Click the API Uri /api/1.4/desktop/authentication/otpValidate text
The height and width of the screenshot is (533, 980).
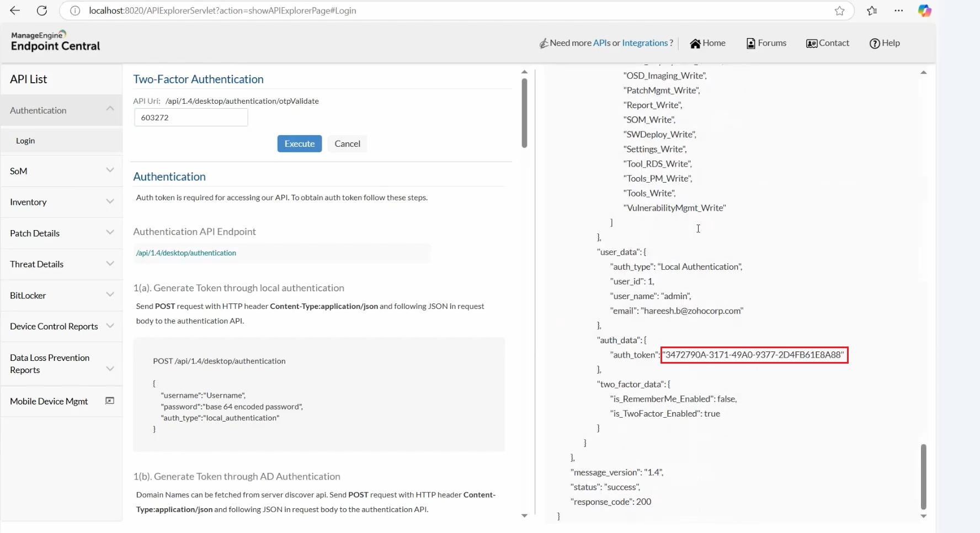pos(242,101)
